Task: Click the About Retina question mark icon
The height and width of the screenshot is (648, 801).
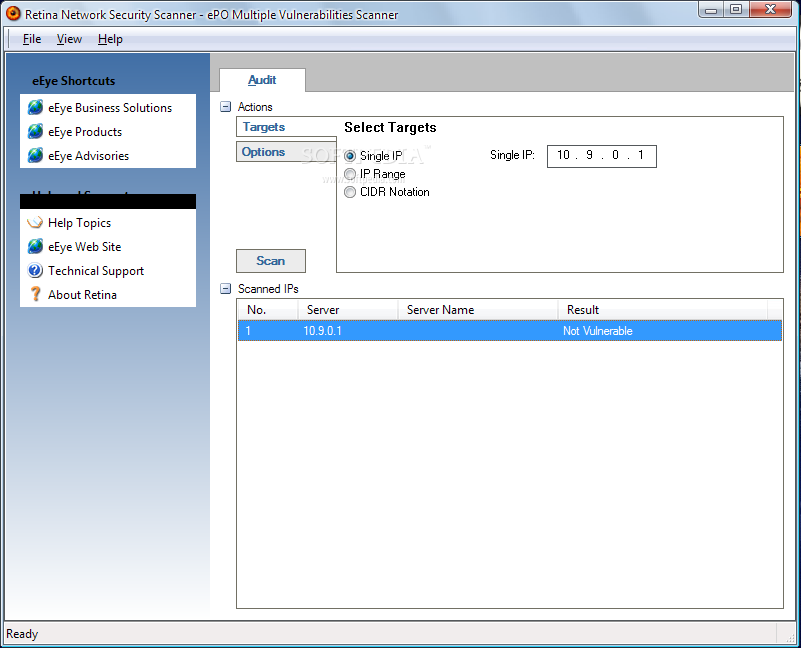Action: pyautogui.click(x=35, y=294)
